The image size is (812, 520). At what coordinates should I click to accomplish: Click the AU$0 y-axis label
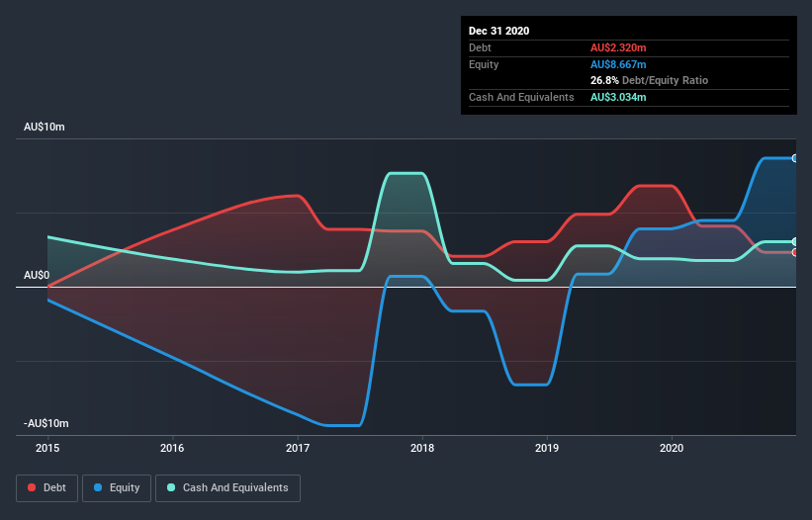click(x=37, y=275)
